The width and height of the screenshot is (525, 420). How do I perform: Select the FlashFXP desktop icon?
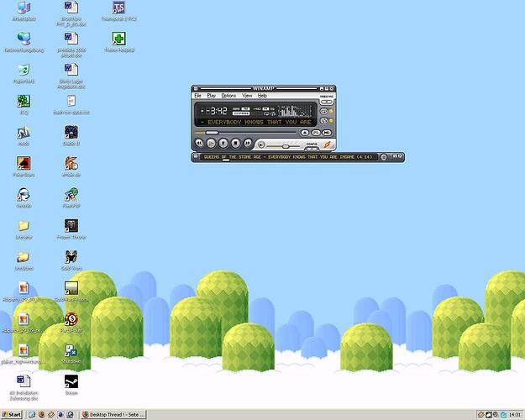[71, 198]
